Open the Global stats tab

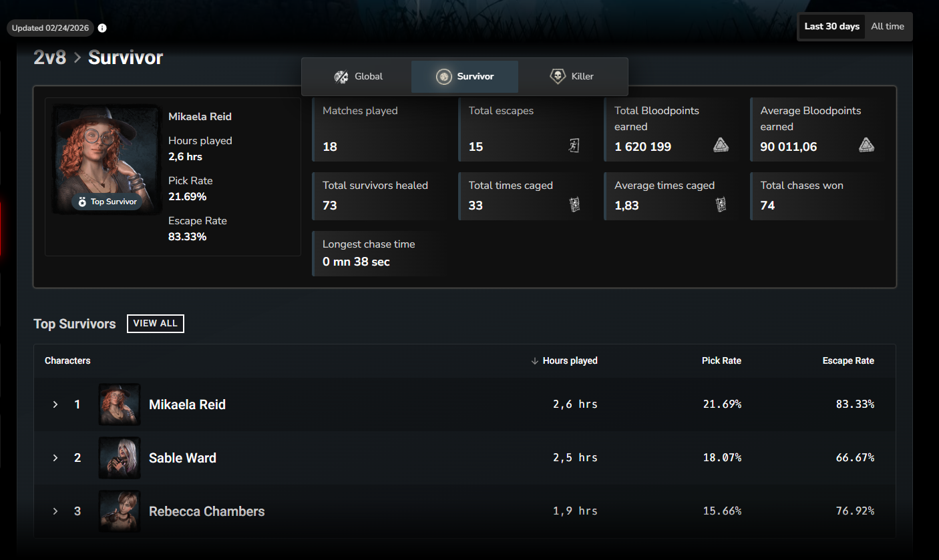pos(358,76)
